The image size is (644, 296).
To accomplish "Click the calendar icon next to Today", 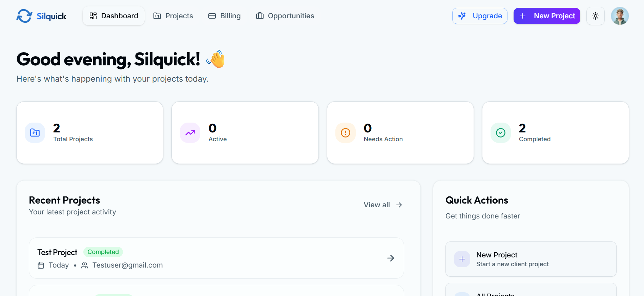I will coord(41,265).
